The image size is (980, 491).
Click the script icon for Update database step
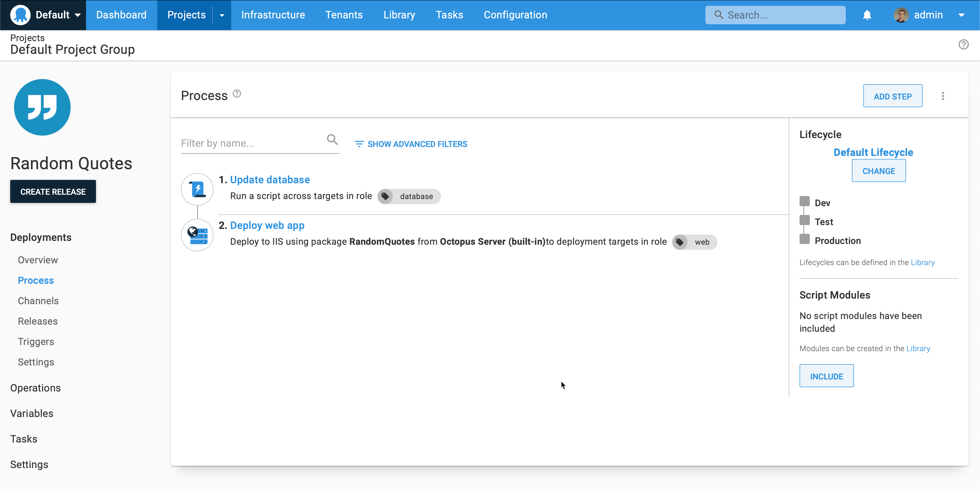(x=197, y=189)
